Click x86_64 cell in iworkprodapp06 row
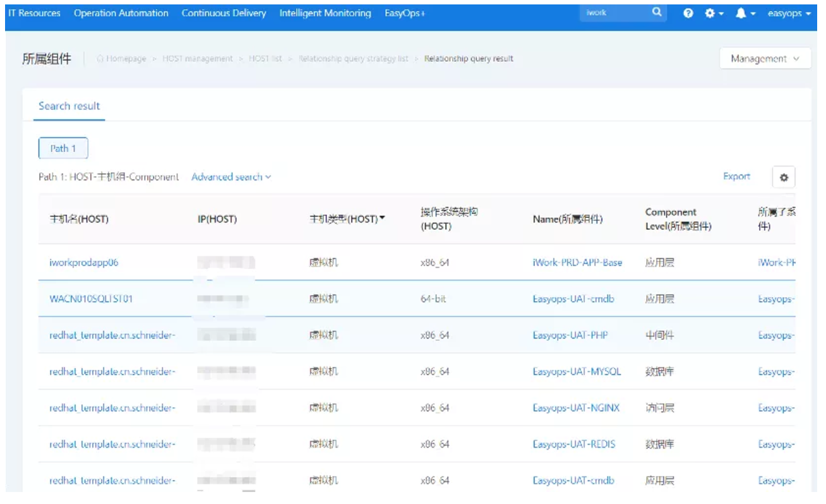Image resolution: width=826 pixels, height=504 pixels. 434,263
